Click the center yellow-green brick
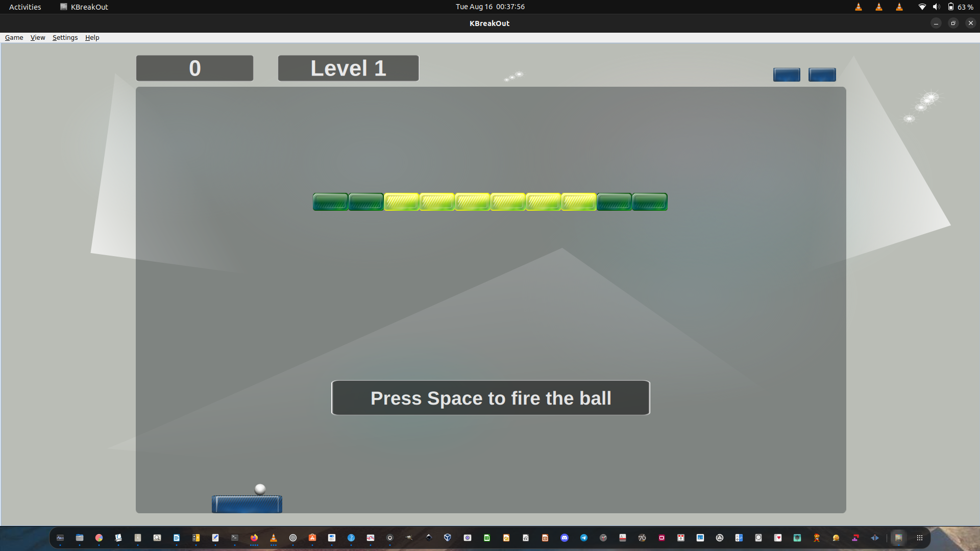 point(490,202)
